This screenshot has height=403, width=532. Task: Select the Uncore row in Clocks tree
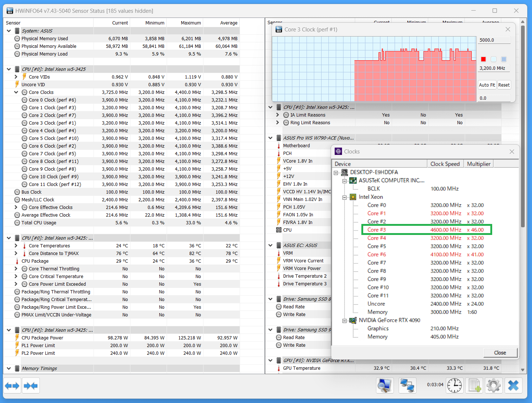[425, 304]
